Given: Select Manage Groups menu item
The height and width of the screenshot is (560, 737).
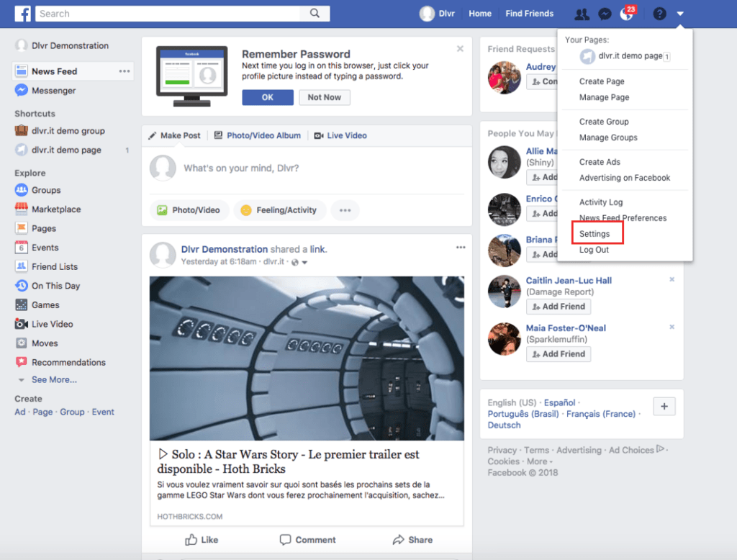Looking at the screenshot, I should (608, 137).
